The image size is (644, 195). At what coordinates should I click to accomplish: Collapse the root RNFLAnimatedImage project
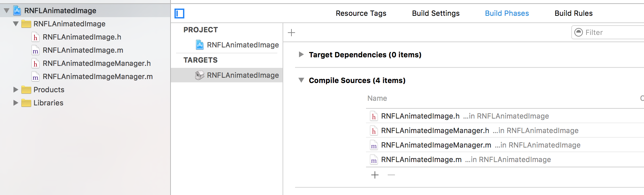[x=7, y=11]
